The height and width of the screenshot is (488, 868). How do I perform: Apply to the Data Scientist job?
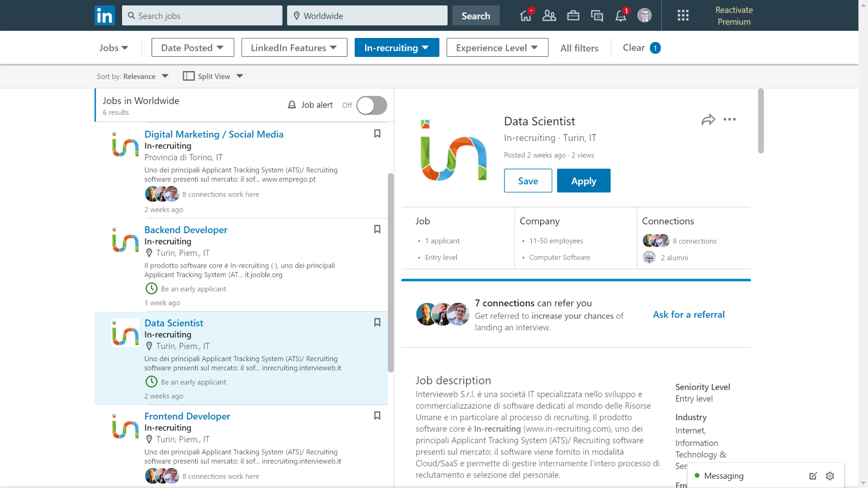(x=584, y=181)
